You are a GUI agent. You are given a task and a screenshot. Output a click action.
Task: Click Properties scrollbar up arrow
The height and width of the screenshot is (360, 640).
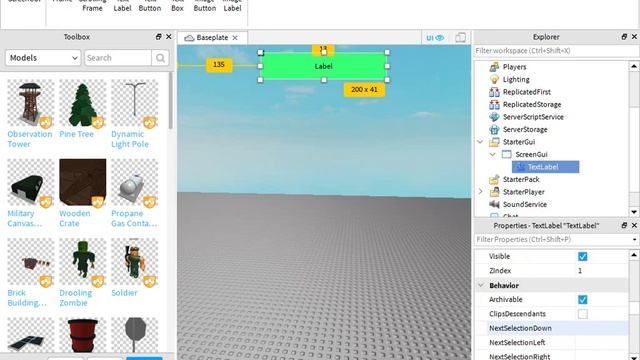tap(634, 255)
